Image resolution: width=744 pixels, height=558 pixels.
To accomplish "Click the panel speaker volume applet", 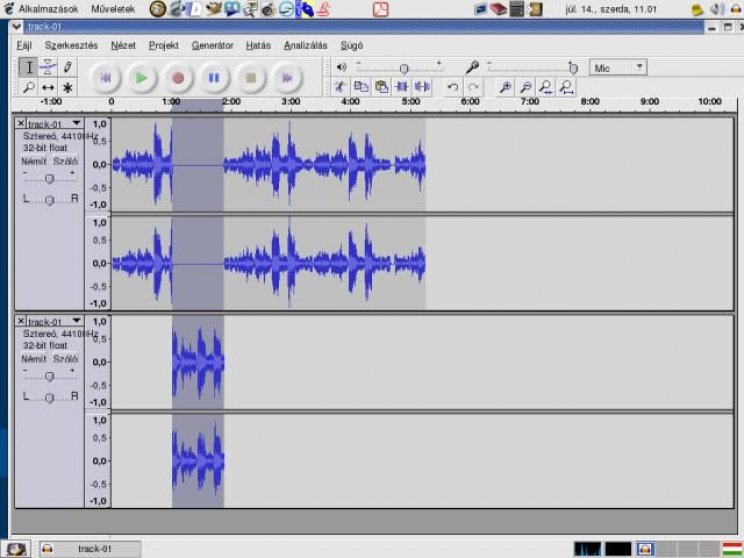I will point(716,9).
